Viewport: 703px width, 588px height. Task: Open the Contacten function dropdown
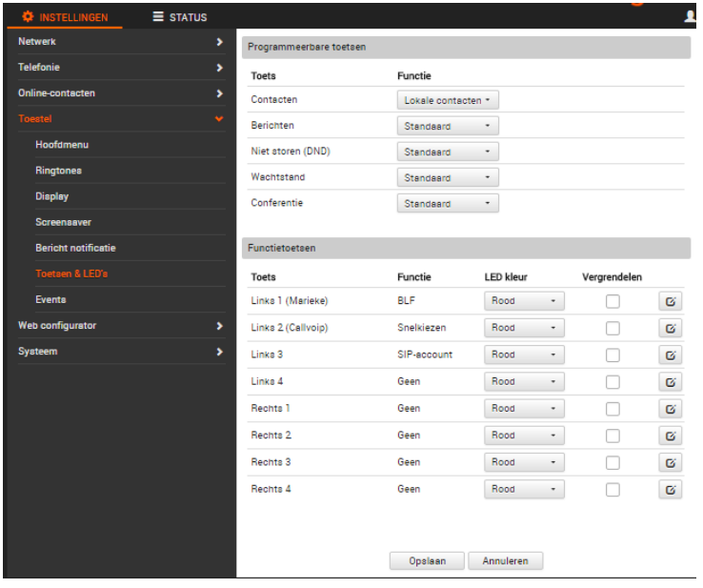click(450, 100)
